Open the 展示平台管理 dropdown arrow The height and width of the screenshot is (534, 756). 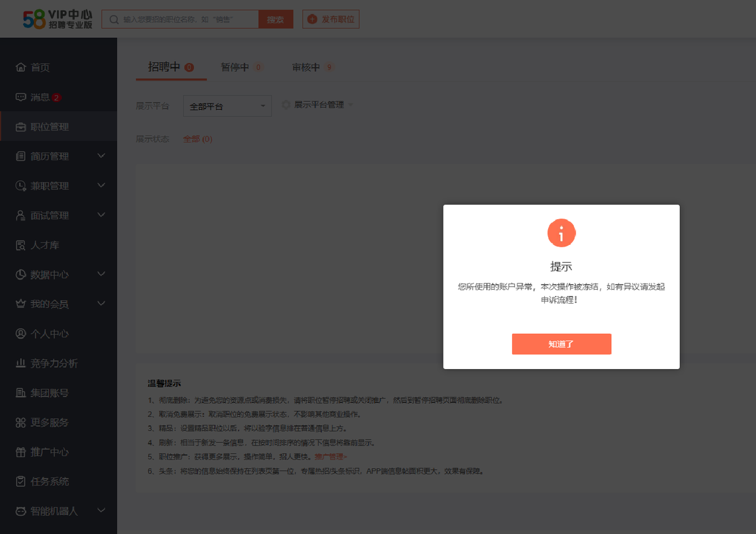point(350,105)
